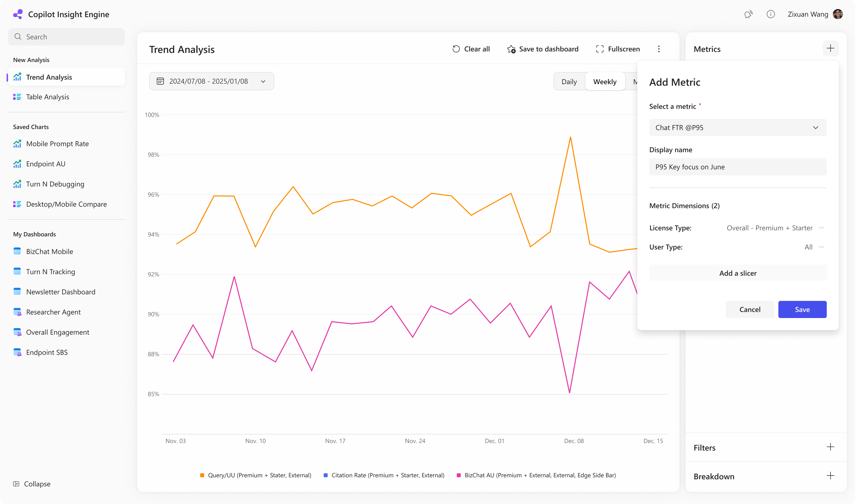Open Table Analysis in sidebar
855x504 pixels.
[x=48, y=97]
